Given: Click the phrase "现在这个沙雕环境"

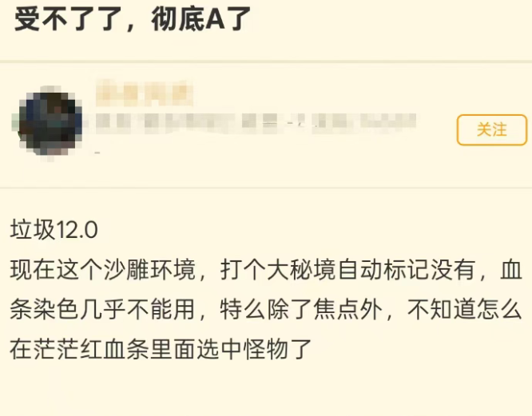Looking at the screenshot, I should pos(103,270).
